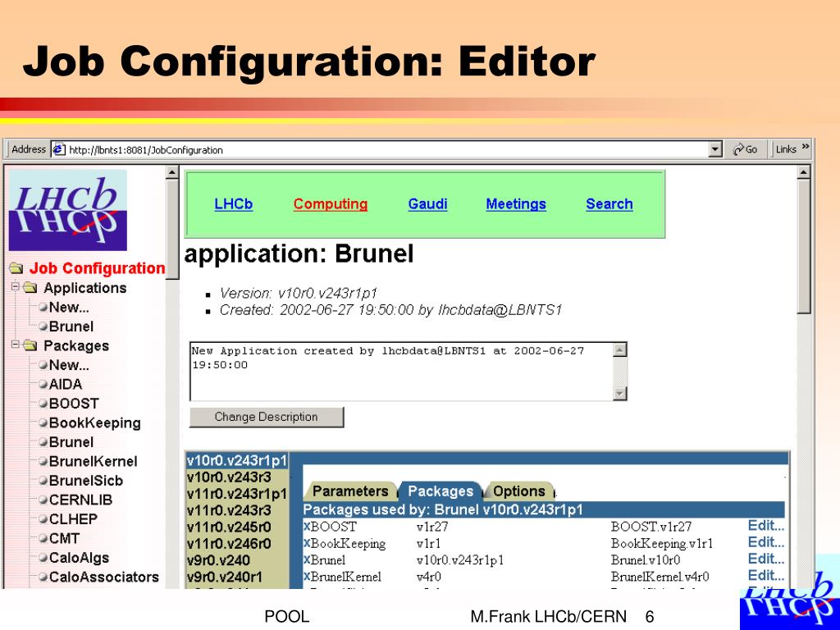Select the BOOST package in the tree

point(74,404)
